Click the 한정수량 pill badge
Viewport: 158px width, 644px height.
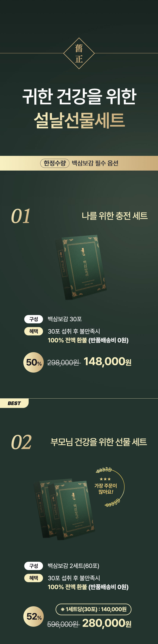click(x=55, y=163)
